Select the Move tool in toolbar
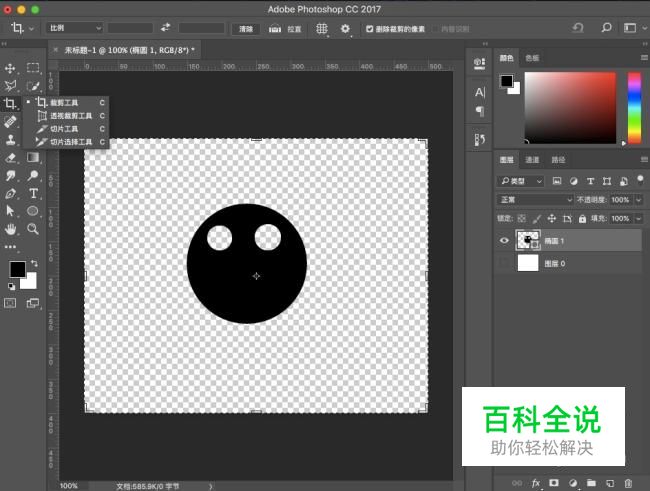The width and height of the screenshot is (650, 491). pyautogui.click(x=11, y=68)
